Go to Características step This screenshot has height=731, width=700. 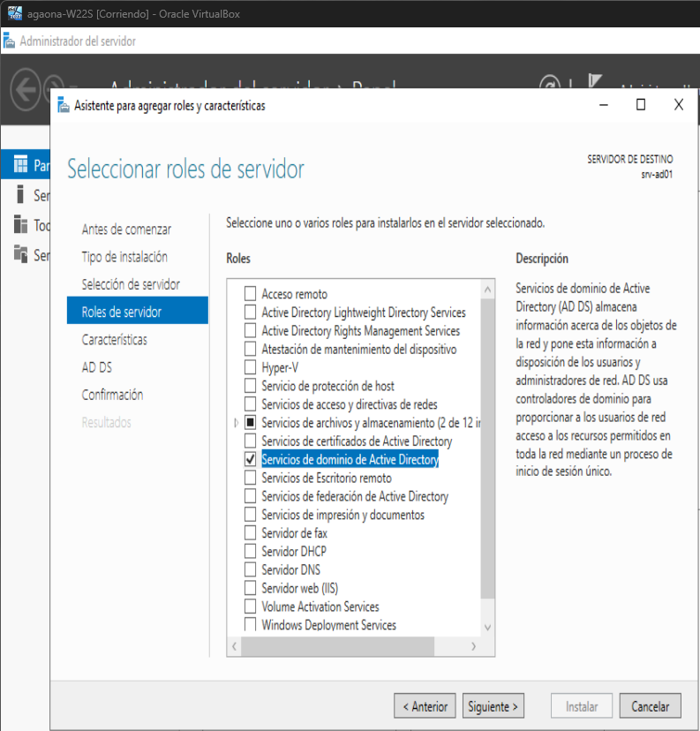[115, 340]
